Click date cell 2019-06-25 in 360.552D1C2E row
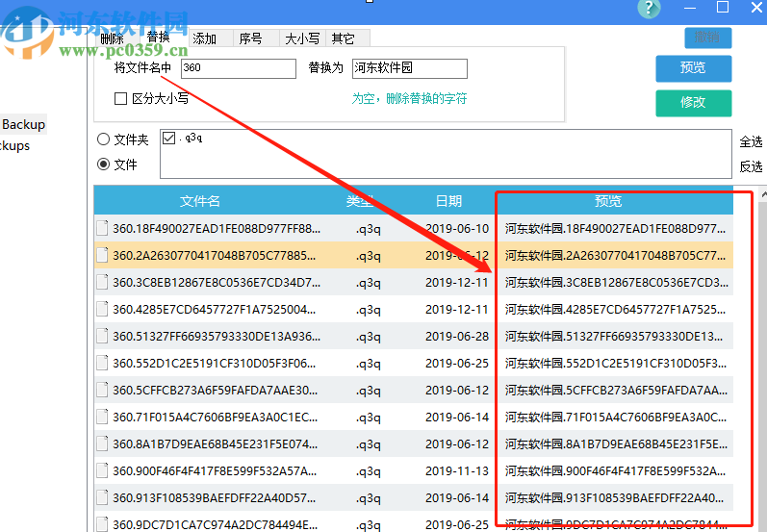767x532 pixels. pos(457,363)
